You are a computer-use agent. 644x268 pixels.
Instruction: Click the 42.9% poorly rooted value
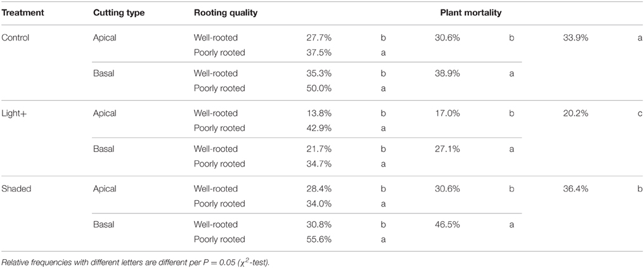319,128
